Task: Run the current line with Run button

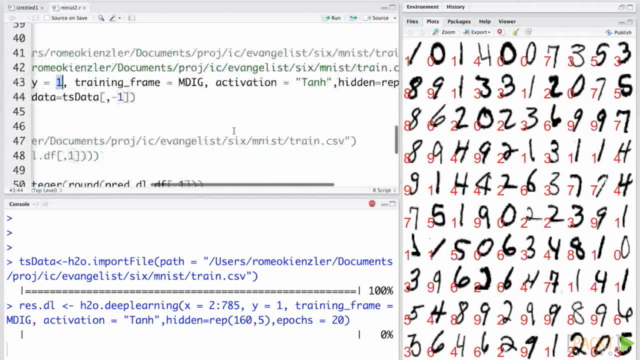Action: pyautogui.click(x=331, y=18)
